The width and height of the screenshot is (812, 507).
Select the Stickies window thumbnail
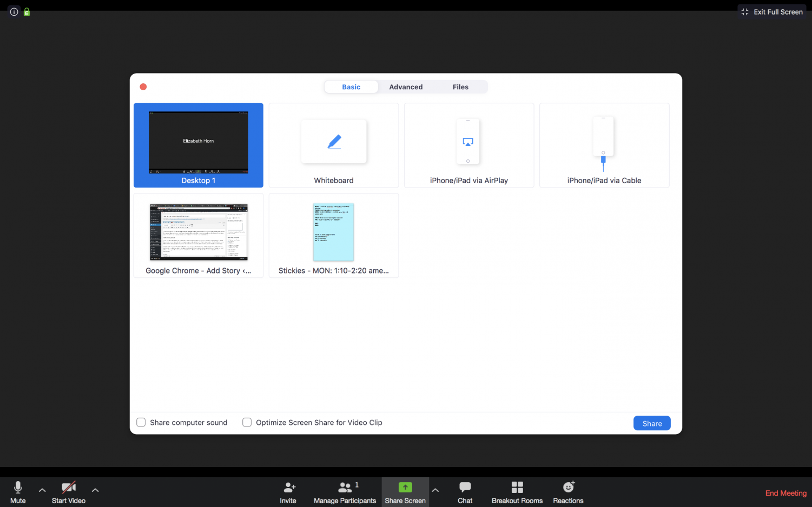[x=334, y=236]
